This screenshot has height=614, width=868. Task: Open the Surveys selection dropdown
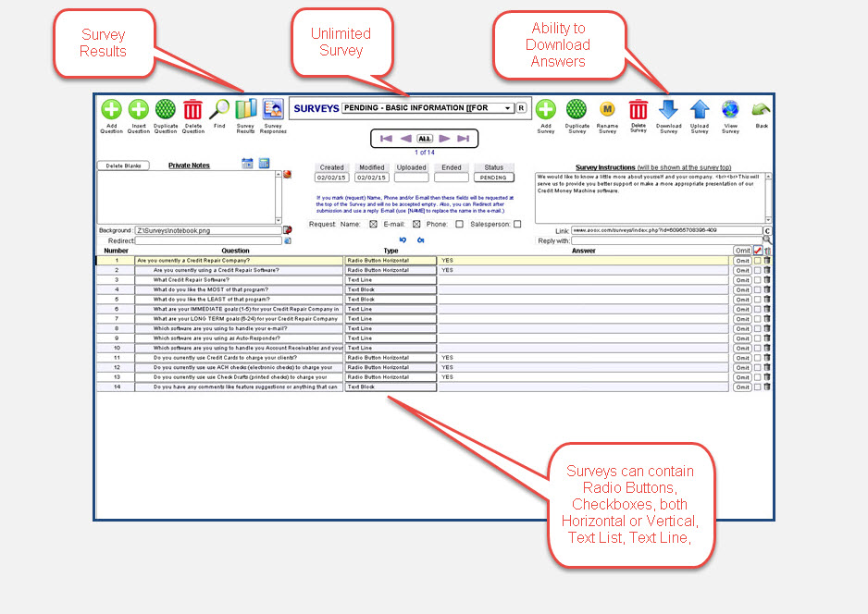click(508, 108)
